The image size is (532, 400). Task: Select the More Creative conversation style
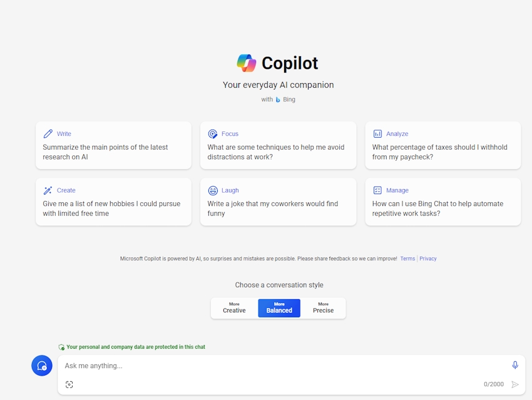tap(234, 307)
